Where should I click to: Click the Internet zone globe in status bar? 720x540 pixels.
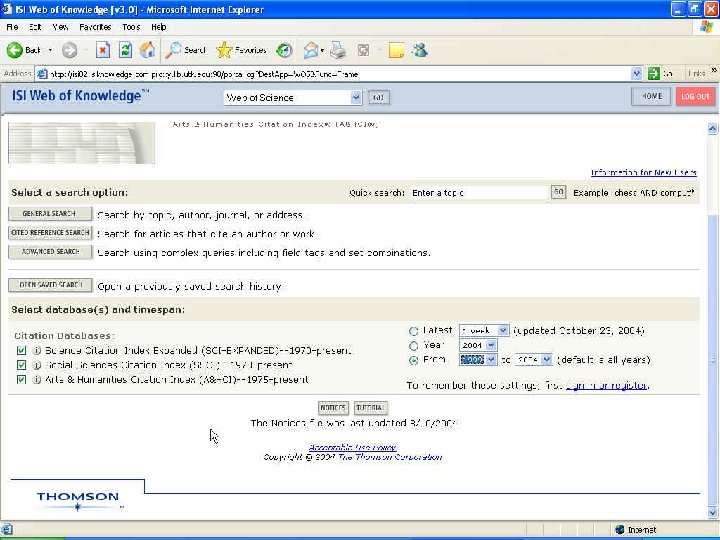pyautogui.click(x=619, y=530)
